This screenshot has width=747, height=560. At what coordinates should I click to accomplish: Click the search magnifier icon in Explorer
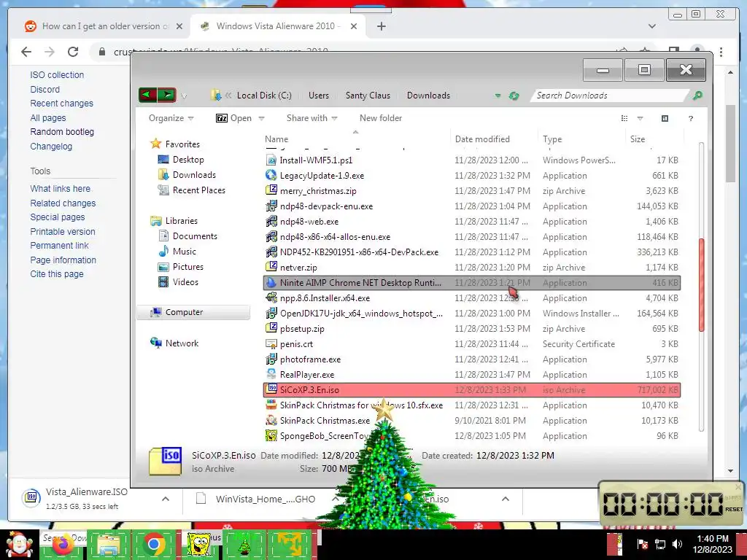[x=697, y=96]
